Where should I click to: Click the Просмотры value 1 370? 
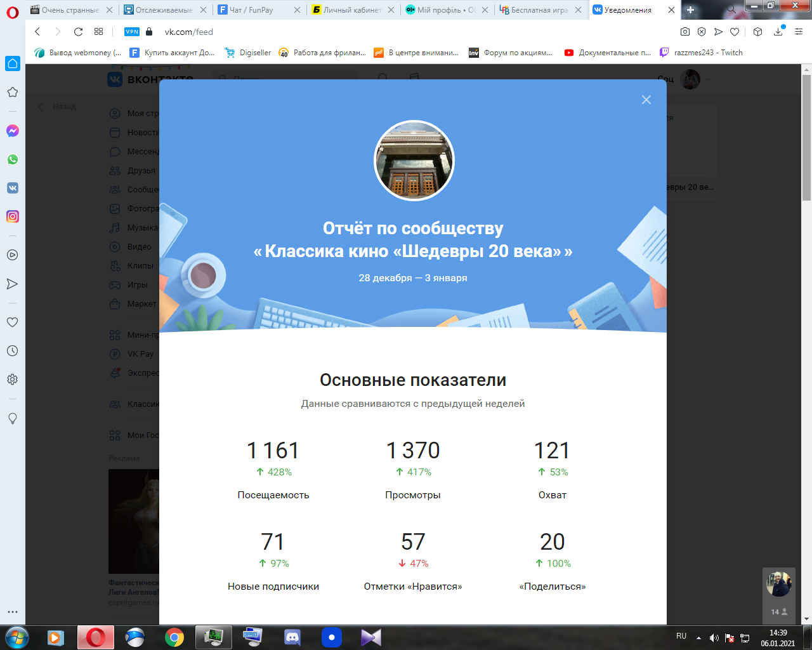[413, 451]
